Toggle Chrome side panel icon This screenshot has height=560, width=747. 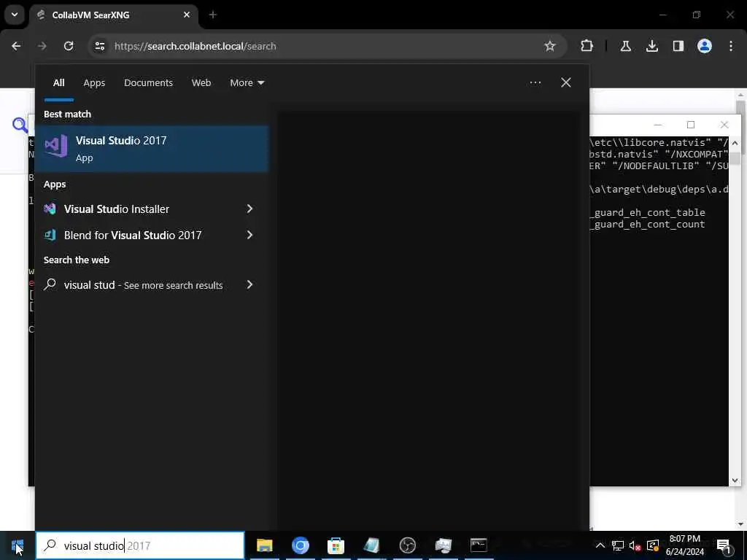678,46
